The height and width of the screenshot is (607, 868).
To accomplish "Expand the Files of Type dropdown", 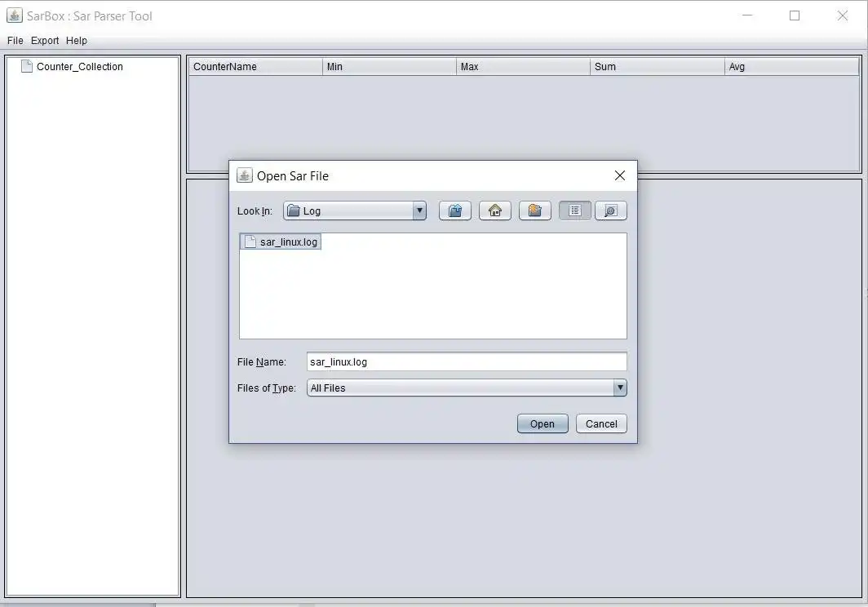I will pyautogui.click(x=620, y=388).
